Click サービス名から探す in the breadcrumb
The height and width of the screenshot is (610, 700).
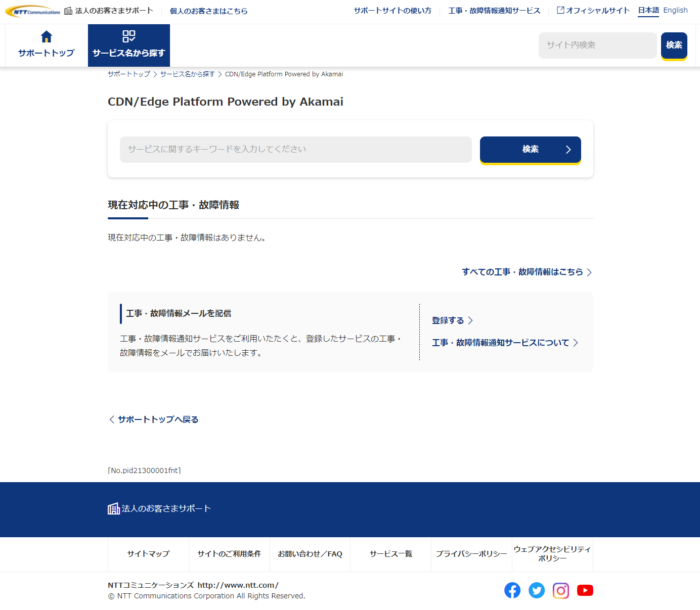(x=188, y=74)
